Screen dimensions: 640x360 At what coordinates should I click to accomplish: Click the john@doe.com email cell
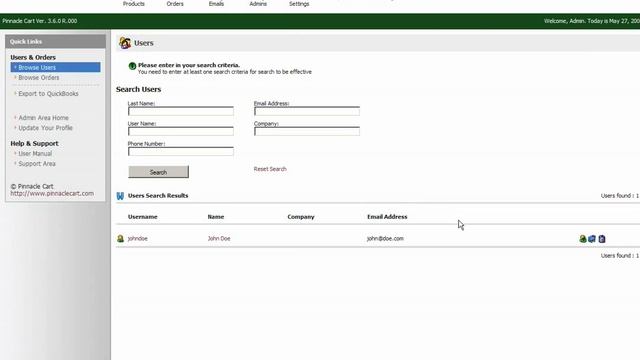[385, 238]
